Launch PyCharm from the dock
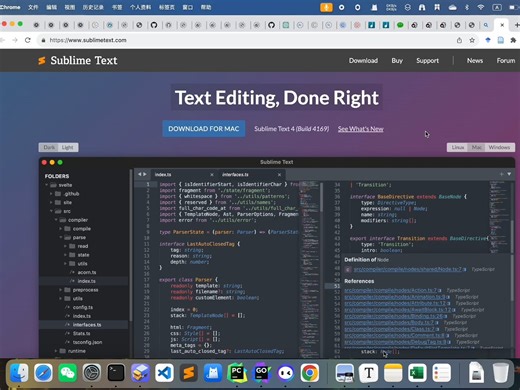Viewport: 520px width, 390px height. coord(237,373)
